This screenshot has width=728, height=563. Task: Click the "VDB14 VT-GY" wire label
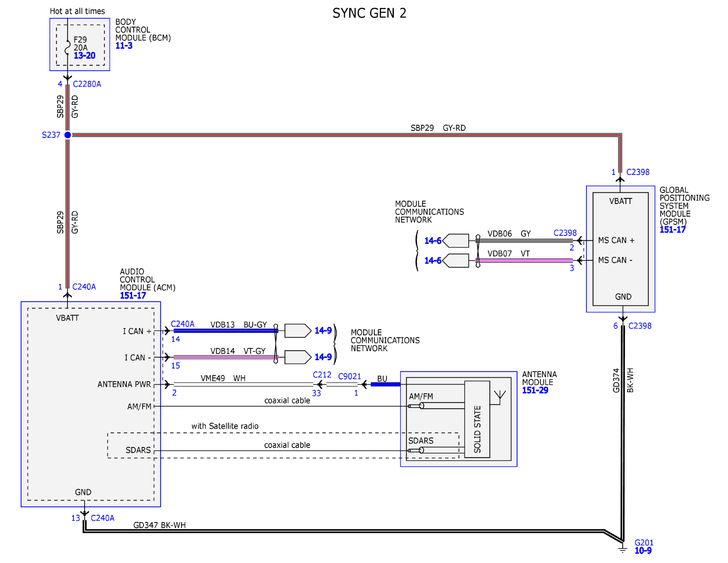[238, 351]
